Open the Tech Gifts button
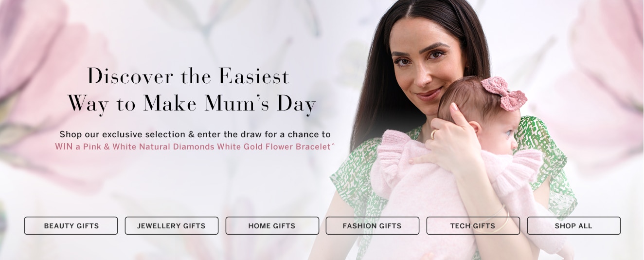The height and width of the screenshot is (260, 644). tap(473, 226)
